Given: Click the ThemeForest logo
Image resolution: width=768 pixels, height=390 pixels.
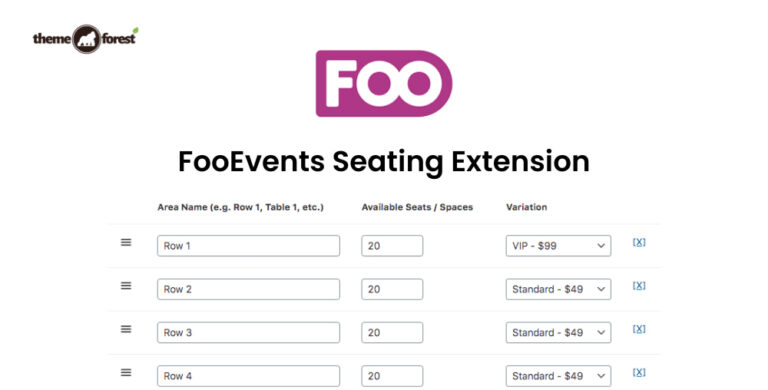Looking at the screenshot, I should 86,39.
